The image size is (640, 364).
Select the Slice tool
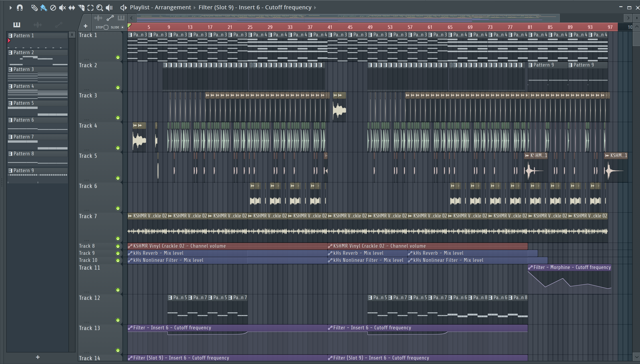point(81,8)
